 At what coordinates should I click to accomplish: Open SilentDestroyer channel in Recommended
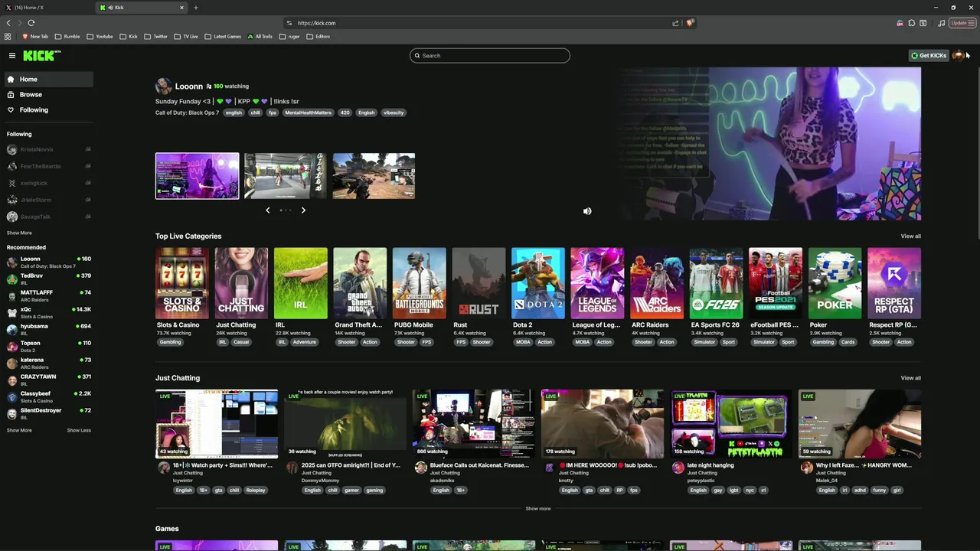(x=49, y=413)
